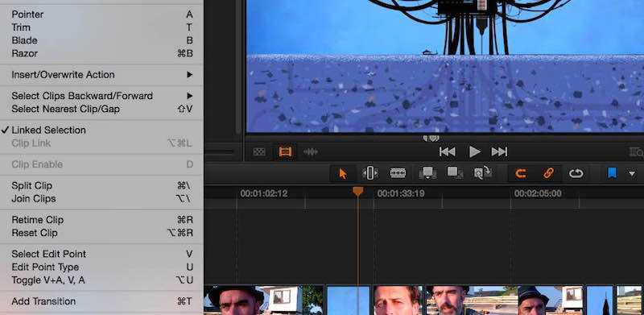
Task: Click timecode 00:02:05:00 on the timeline ruler
Action: coord(538,193)
